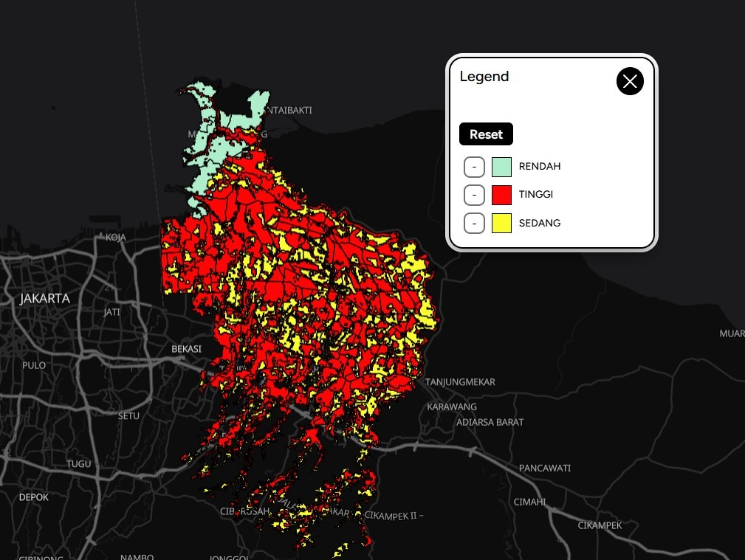Viewport: 745px width, 560px height.
Task: Select the RENDAH legend label
Action: click(x=539, y=167)
